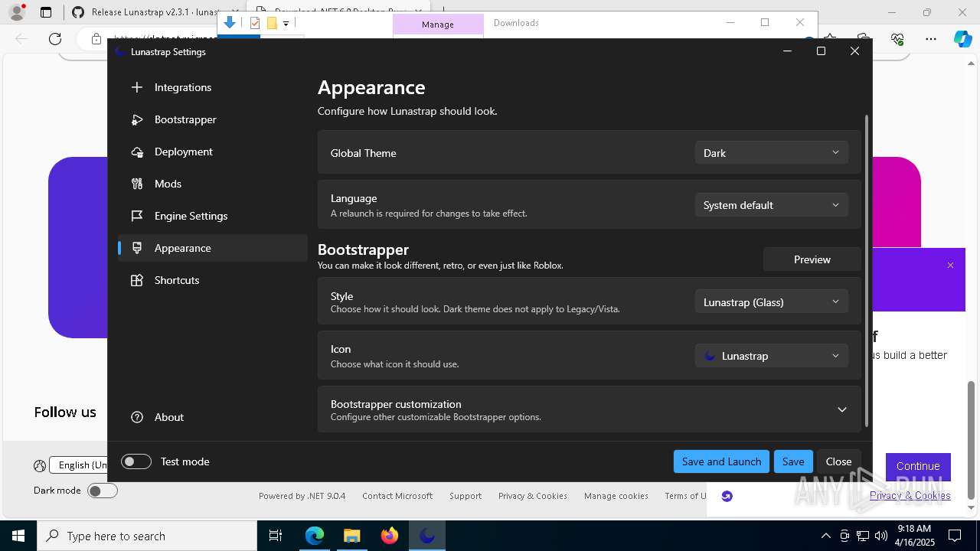980x551 pixels.
Task: Open the Engine Settings section
Action: point(212,216)
